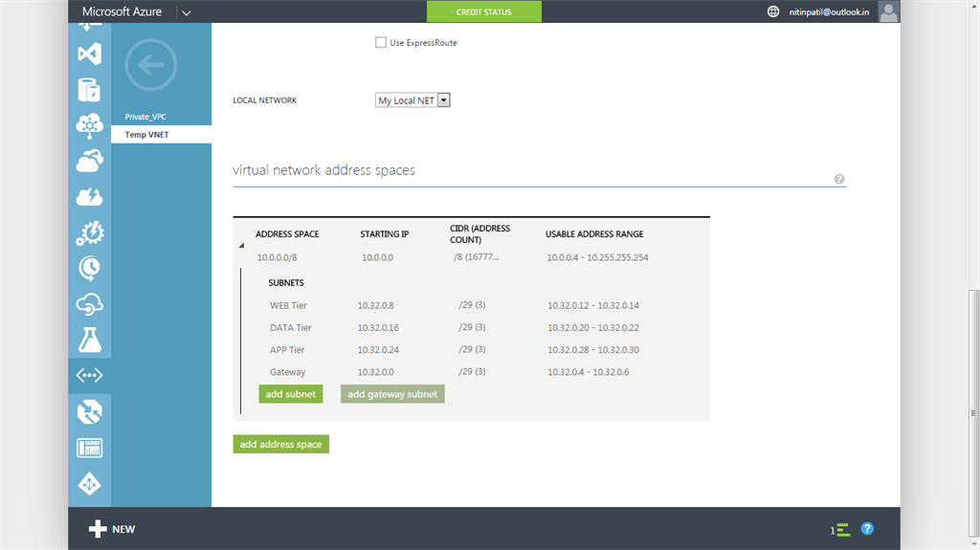Open the Local Network dropdown
This screenshot has height=550, width=980.
click(x=412, y=100)
